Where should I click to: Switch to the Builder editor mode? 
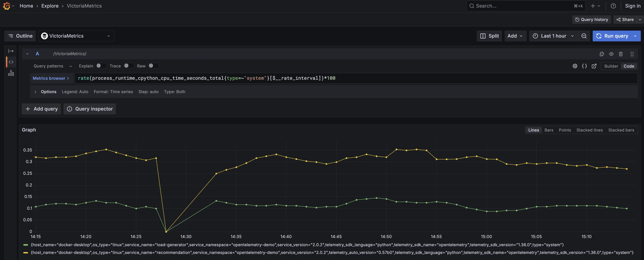tap(611, 66)
